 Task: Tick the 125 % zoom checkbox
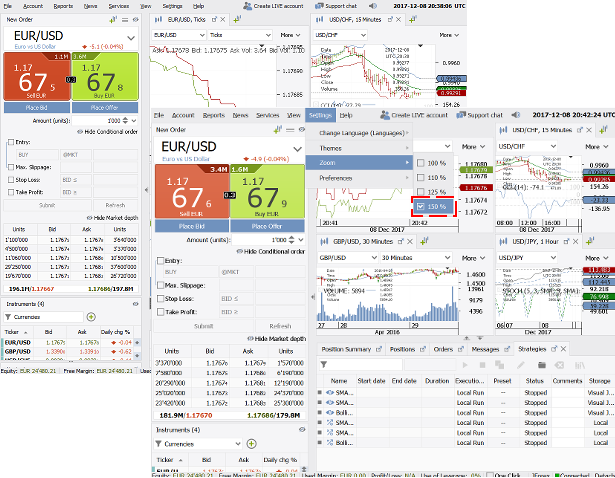coord(420,192)
